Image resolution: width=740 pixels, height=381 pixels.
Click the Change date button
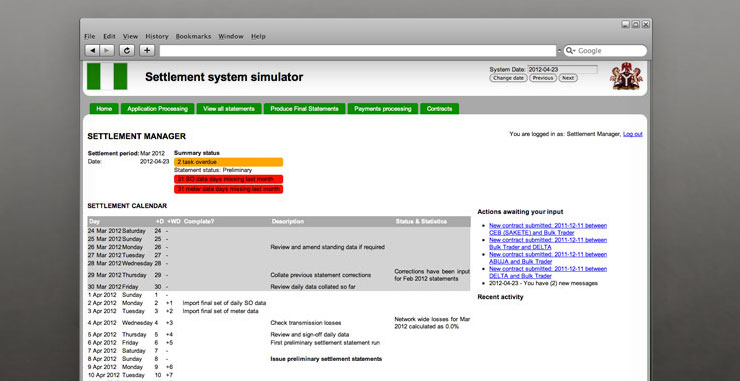(x=508, y=78)
